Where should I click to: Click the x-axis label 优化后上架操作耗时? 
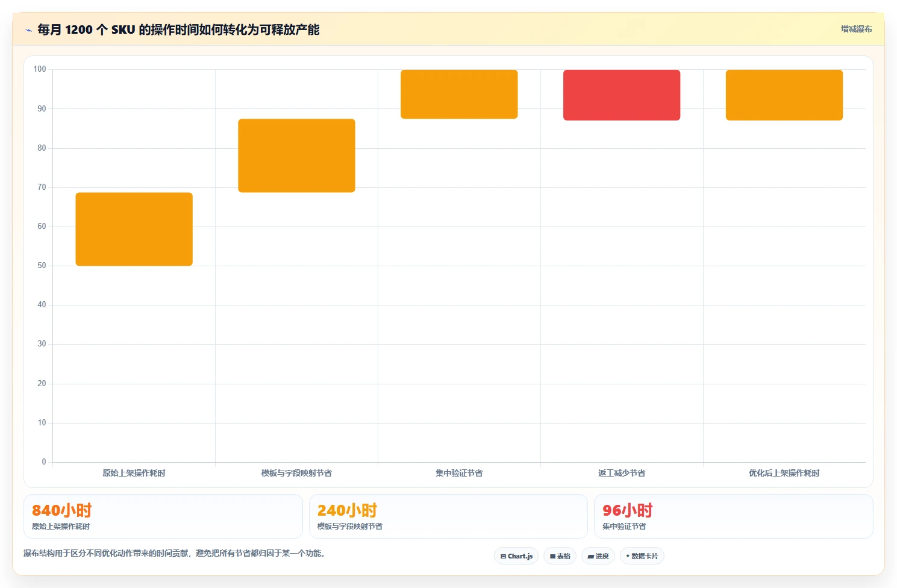[784, 473]
